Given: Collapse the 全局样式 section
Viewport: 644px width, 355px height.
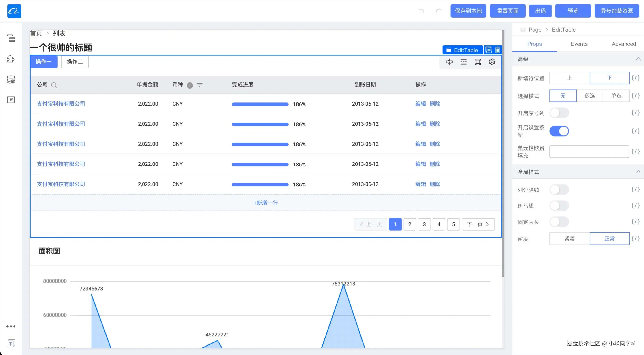Looking at the screenshot, I should (x=638, y=172).
